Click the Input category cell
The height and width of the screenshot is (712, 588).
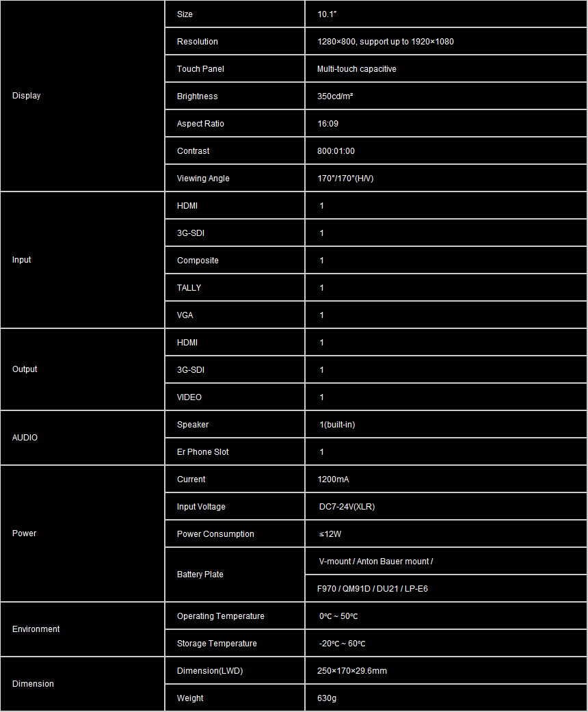tap(22, 260)
